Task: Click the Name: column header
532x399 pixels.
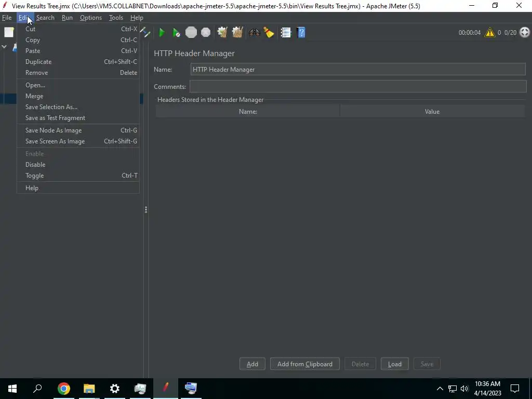Action: click(x=248, y=111)
